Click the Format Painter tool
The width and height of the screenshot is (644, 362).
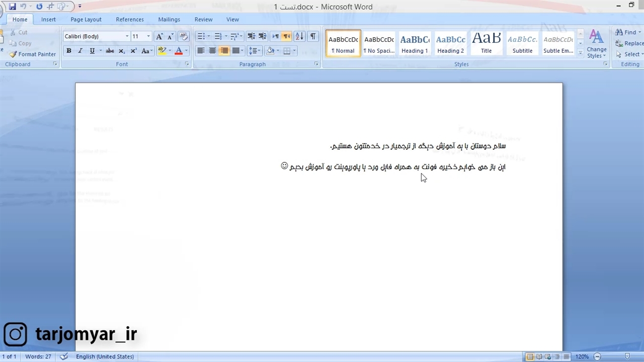coord(33,54)
